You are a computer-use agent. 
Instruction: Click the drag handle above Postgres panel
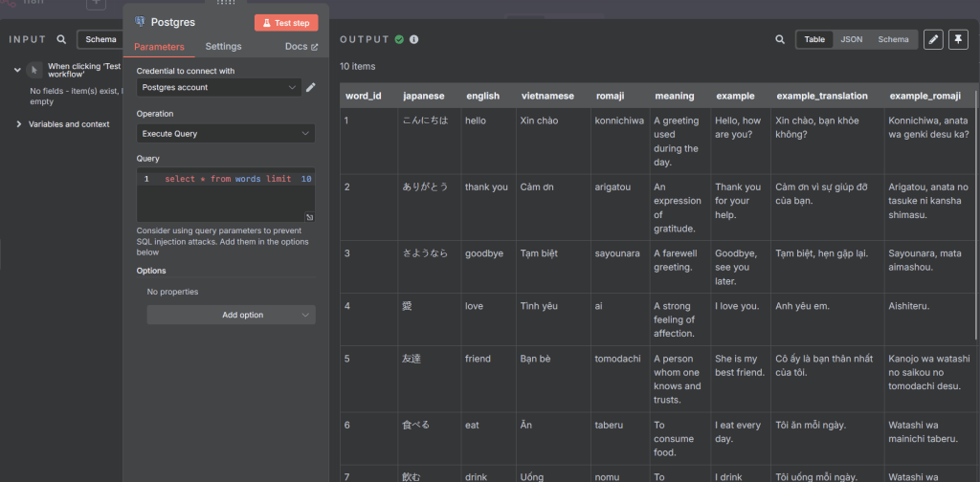click(x=226, y=2)
